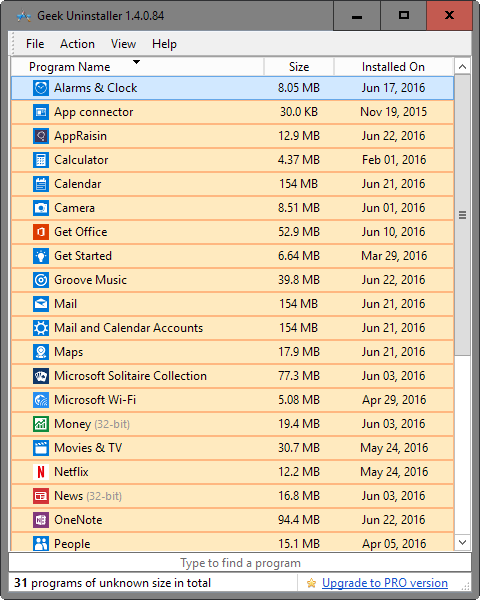Click the Apr 05, 2016 install date
The image size is (480, 600).
(394, 544)
